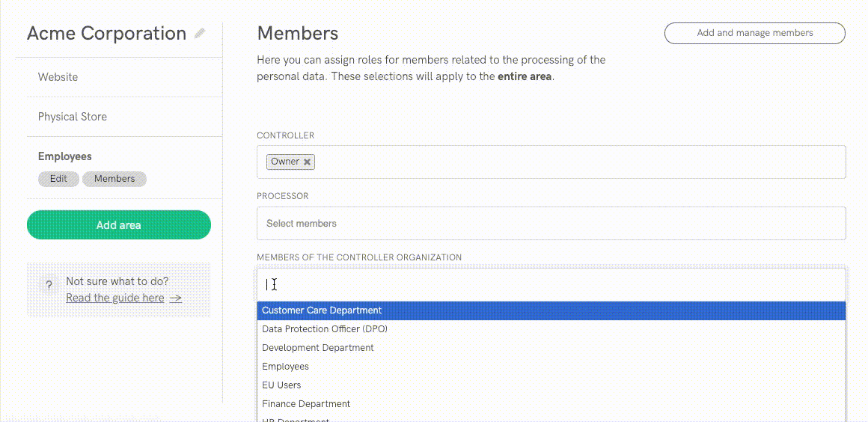Screen dimensions: 868x422
Task: Choose Customer Care Department from the list
Action: [x=322, y=311]
